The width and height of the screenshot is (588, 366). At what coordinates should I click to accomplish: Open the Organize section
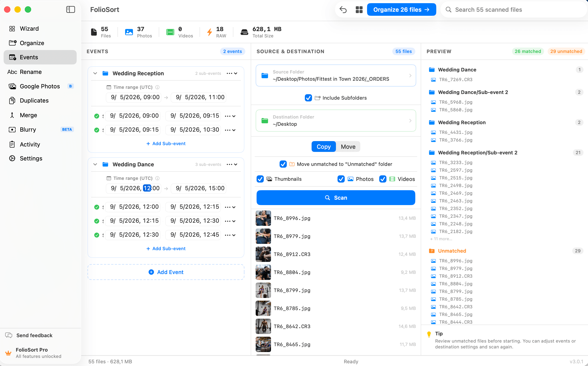click(40, 43)
